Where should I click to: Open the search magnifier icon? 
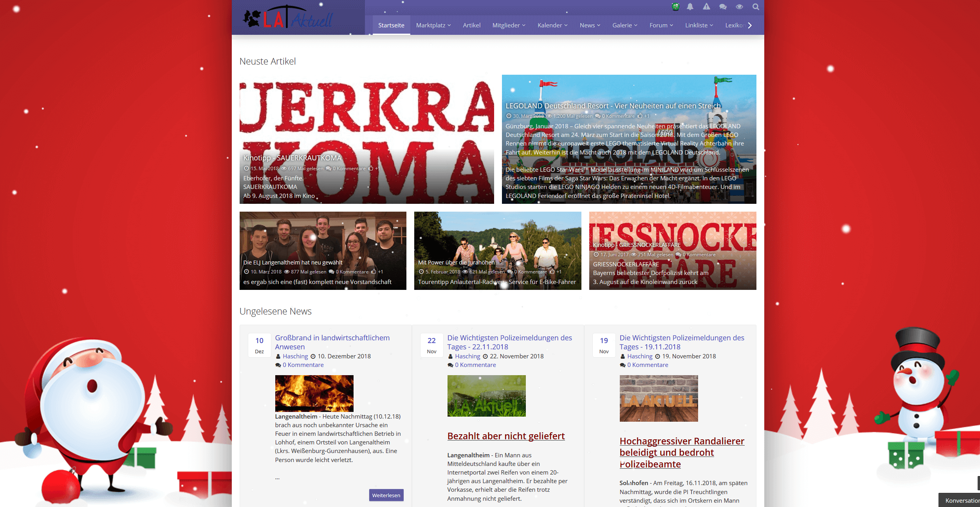point(756,7)
